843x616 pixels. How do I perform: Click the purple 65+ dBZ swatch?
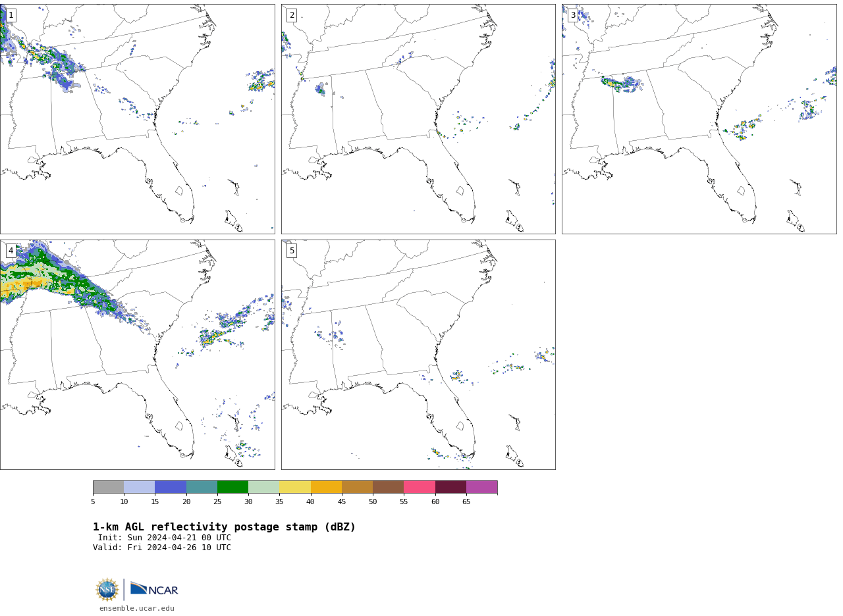tap(481, 487)
